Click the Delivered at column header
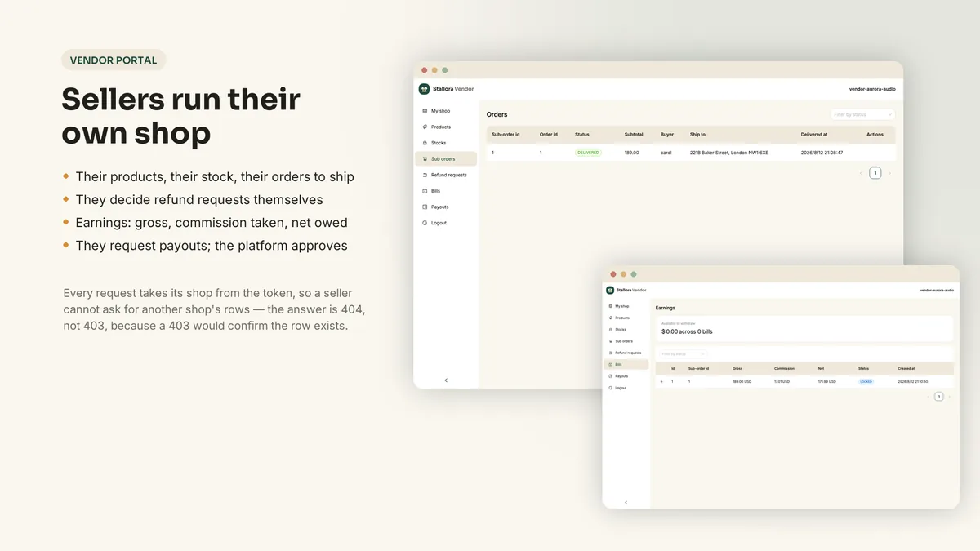 814,135
